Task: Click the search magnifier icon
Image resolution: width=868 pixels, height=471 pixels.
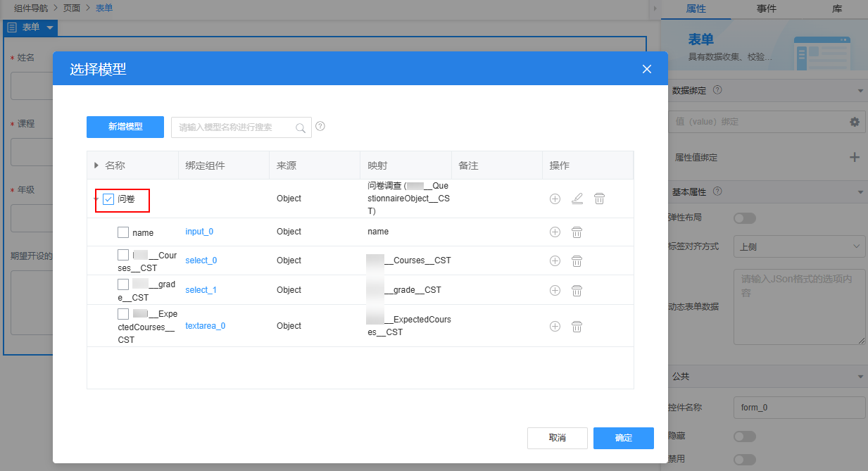Action: click(x=301, y=127)
